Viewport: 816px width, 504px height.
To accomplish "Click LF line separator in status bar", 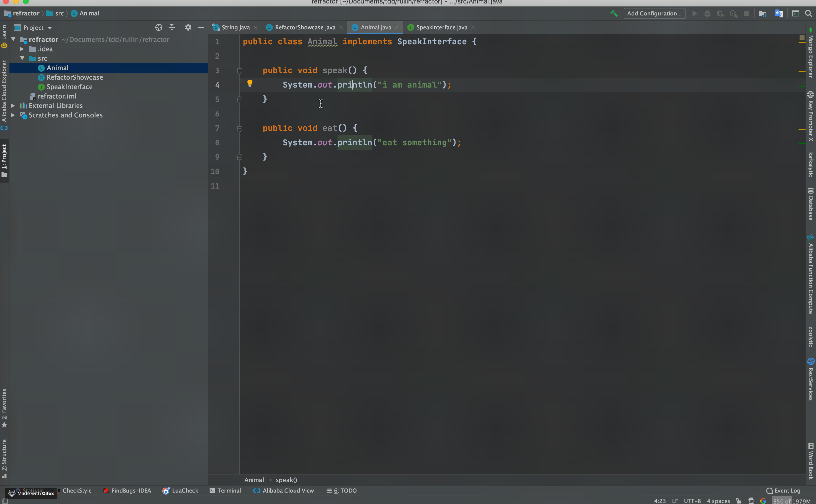I will click(675, 501).
